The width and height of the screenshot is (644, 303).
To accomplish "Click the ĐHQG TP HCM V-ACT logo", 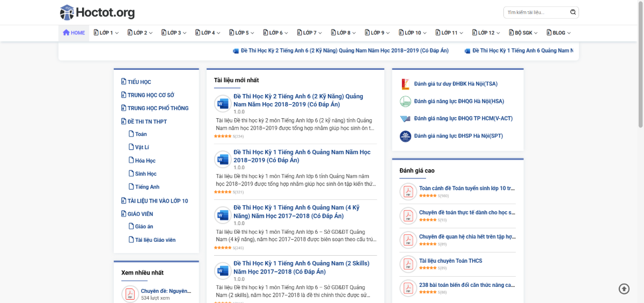I will pyautogui.click(x=405, y=119).
